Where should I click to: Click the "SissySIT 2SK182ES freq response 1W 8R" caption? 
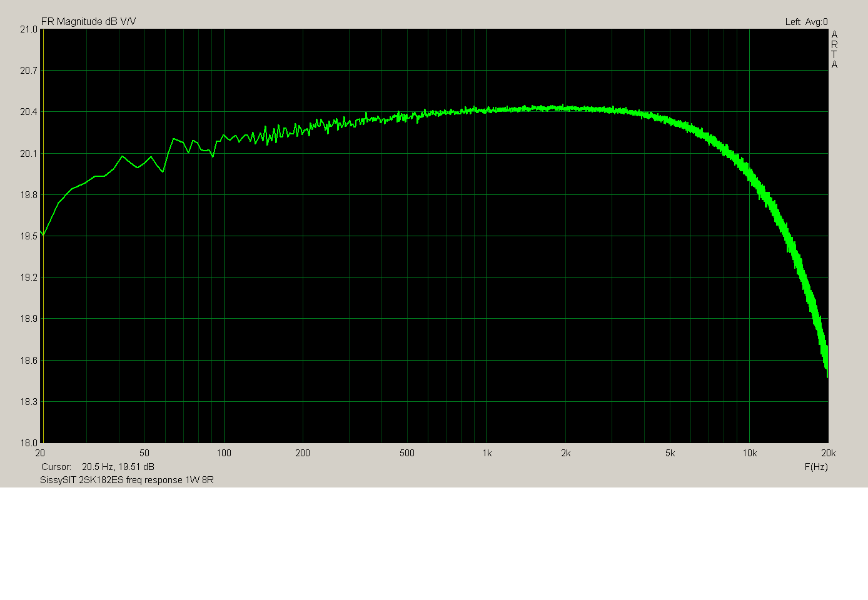point(127,480)
